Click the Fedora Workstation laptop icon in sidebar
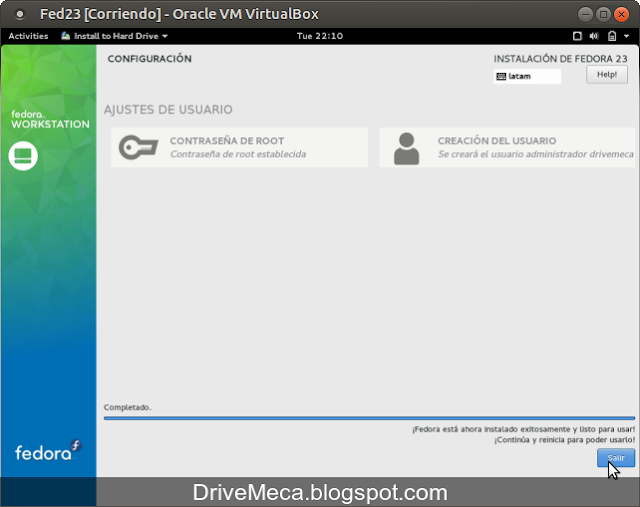The image size is (640, 507). click(x=23, y=156)
